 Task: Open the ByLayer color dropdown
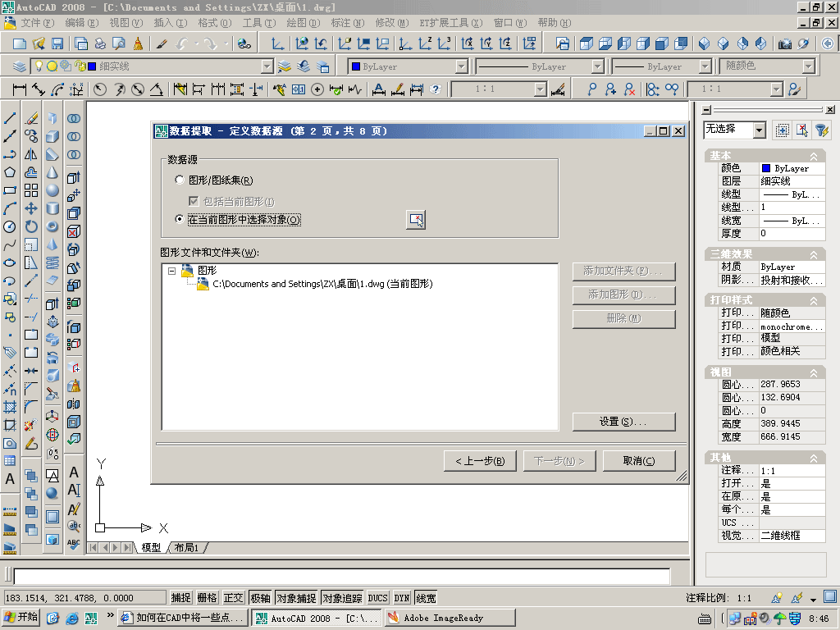point(461,66)
